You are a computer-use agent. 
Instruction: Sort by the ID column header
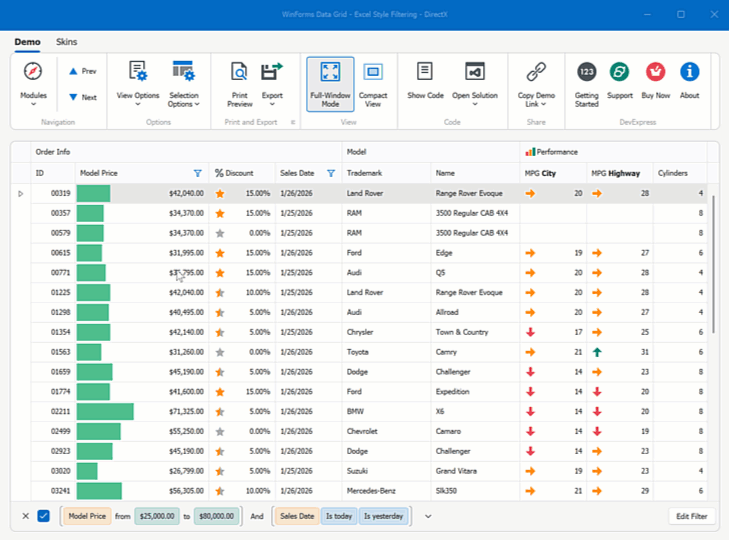pyautogui.click(x=53, y=173)
